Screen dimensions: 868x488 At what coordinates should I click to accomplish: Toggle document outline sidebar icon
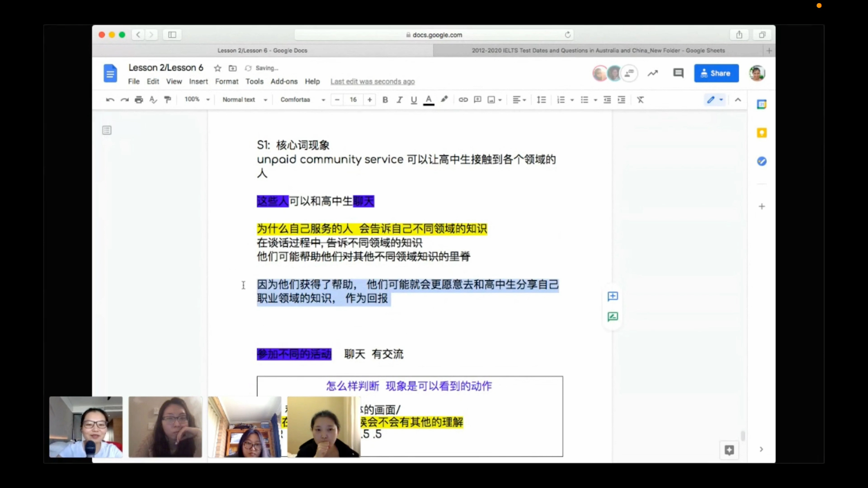[107, 130]
